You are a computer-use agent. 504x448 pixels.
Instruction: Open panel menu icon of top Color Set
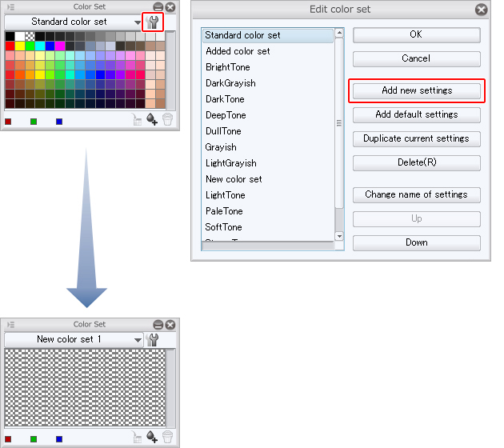pyautogui.click(x=10, y=7)
